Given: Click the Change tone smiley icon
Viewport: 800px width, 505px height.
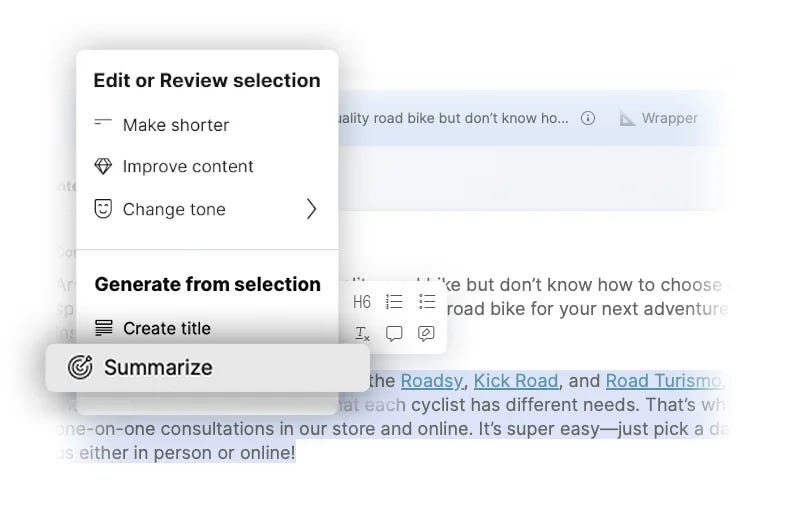Looking at the screenshot, I should (103, 209).
